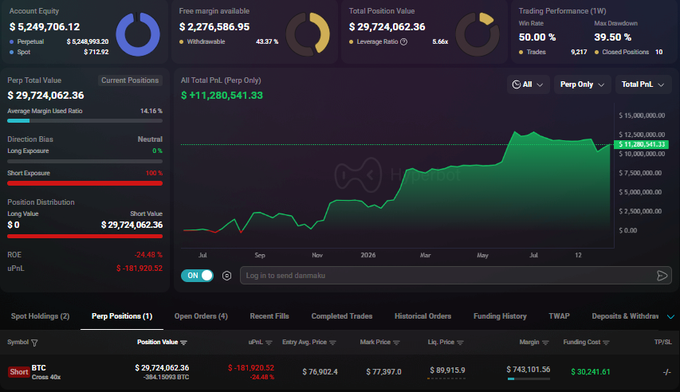The height and width of the screenshot is (392, 680).
Task: Click the Current Positions button
Action: click(130, 80)
